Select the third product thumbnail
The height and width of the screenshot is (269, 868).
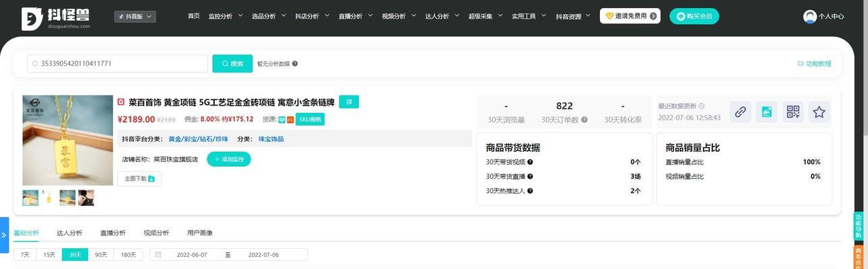67,198
